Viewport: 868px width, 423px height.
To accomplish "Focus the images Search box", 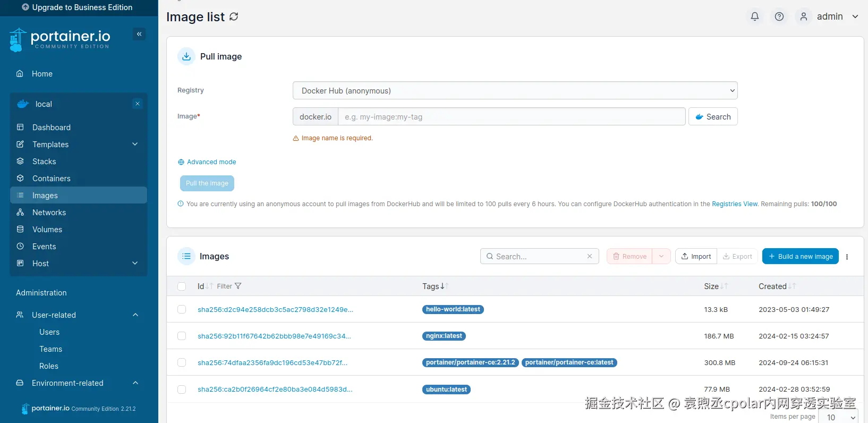I will (540, 256).
